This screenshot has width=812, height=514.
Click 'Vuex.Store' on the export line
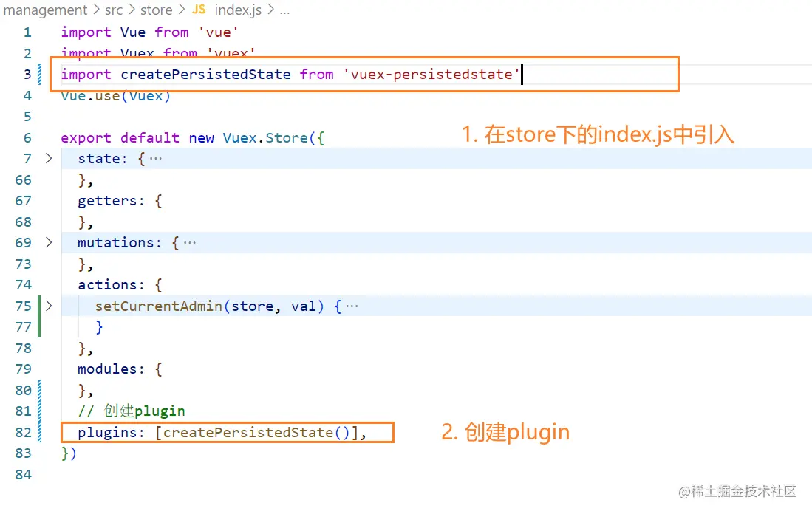[x=265, y=137]
